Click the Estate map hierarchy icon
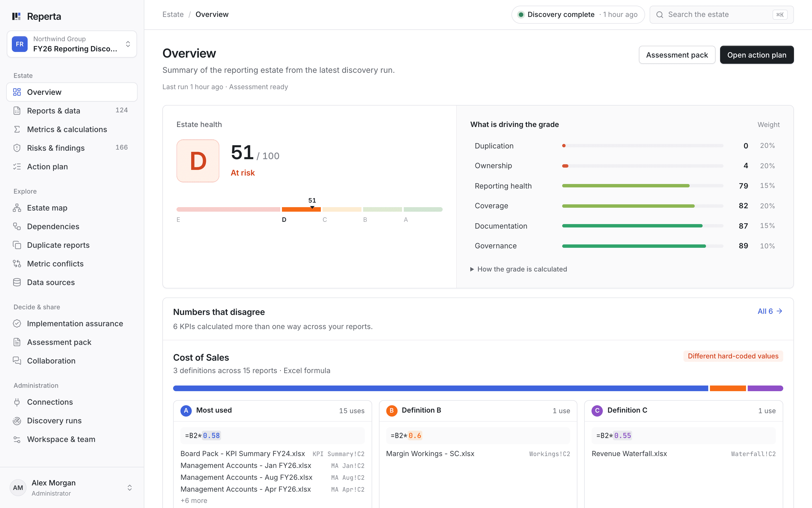 [17, 208]
